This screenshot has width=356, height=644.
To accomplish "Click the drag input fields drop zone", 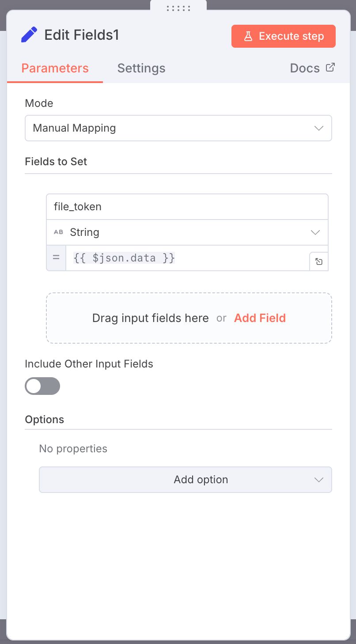I will [150, 318].
